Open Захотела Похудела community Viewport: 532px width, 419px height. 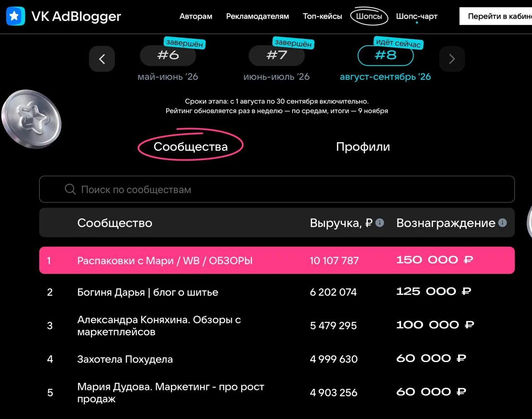[x=125, y=359]
